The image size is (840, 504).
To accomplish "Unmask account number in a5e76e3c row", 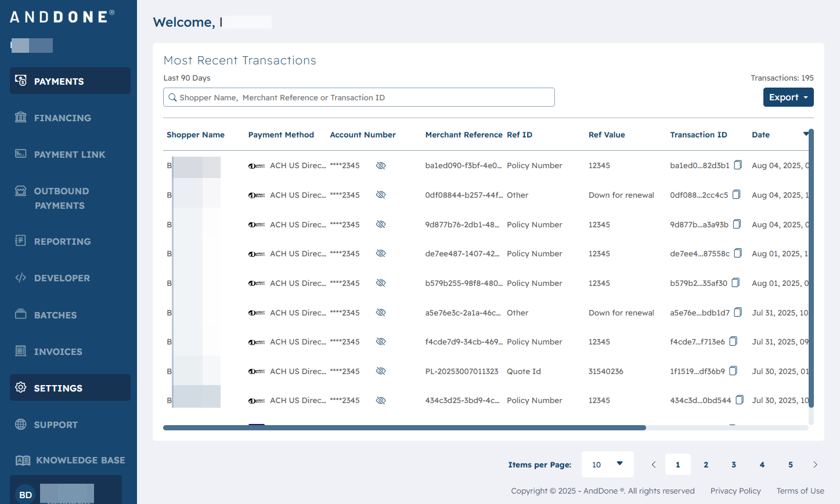I will (x=381, y=313).
